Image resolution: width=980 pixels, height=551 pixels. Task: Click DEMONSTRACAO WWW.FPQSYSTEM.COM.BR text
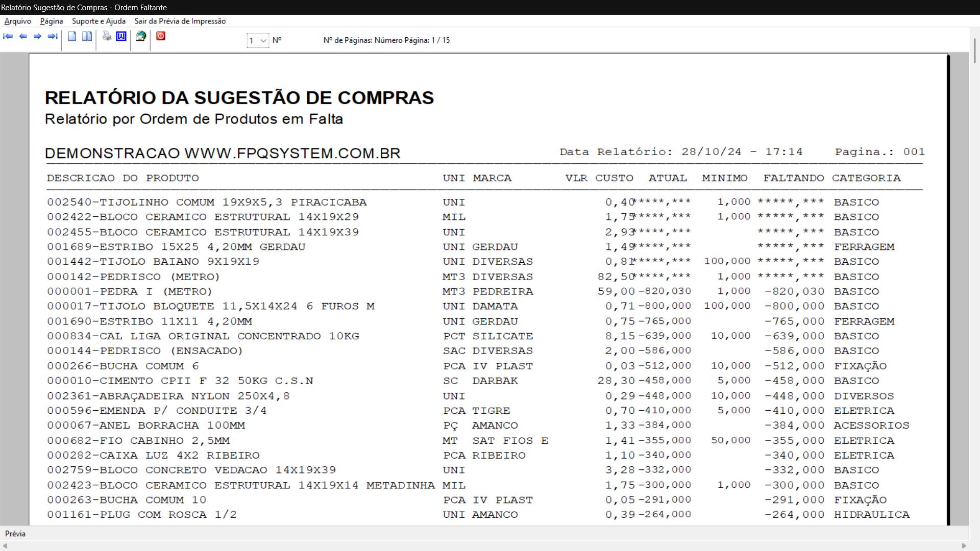tap(223, 153)
